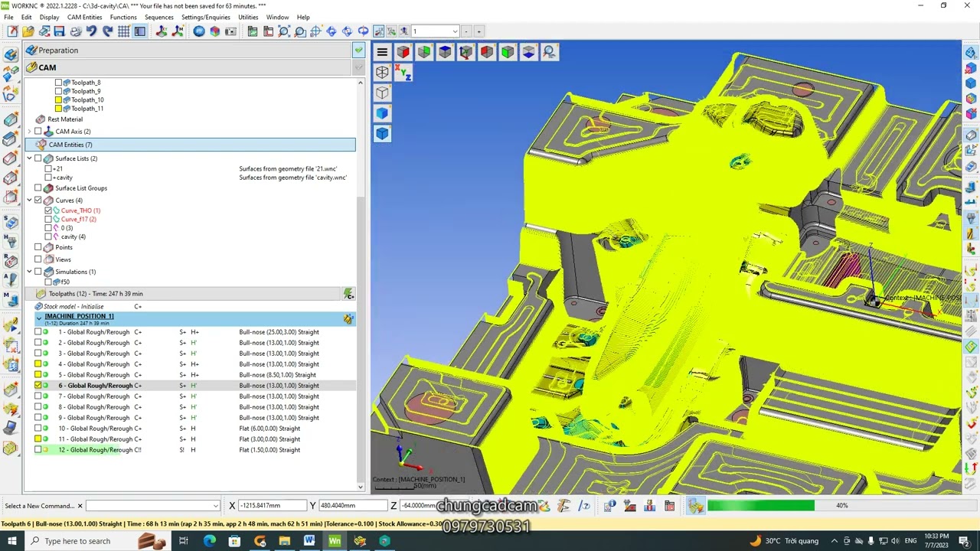Select the CAM Entities (7) row
The image size is (980, 551).
pos(191,145)
